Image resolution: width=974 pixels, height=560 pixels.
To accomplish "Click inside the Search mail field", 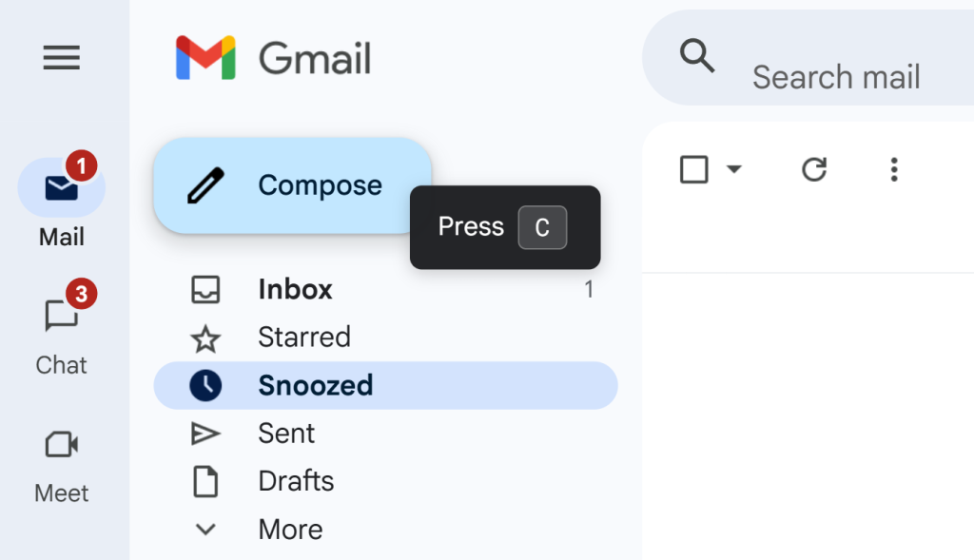I will coord(837,76).
